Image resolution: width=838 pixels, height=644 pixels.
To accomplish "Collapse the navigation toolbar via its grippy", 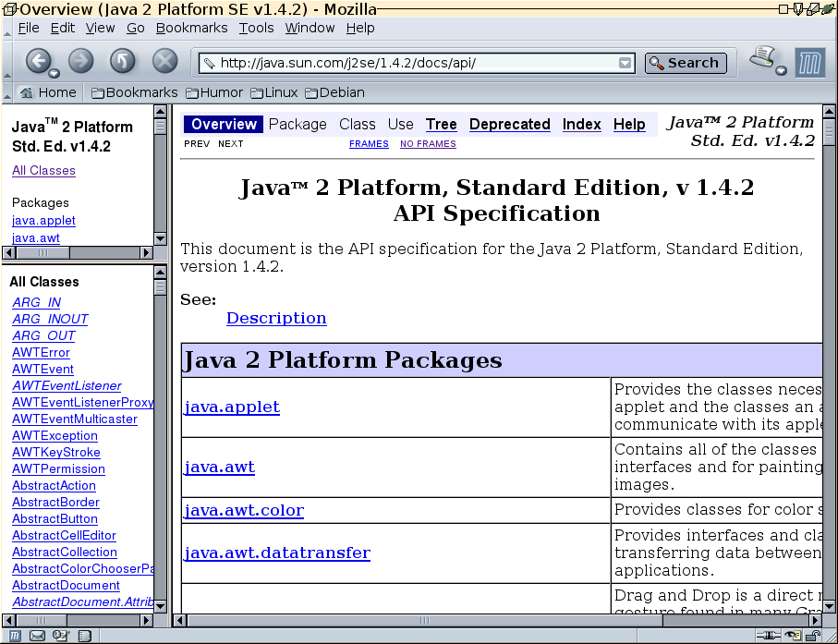I will (7, 60).
